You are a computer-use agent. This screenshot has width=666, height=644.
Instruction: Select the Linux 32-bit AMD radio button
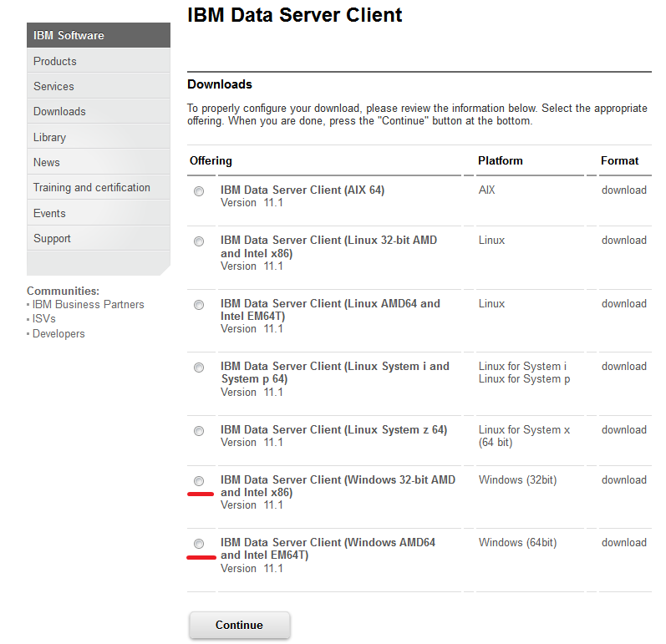(199, 241)
